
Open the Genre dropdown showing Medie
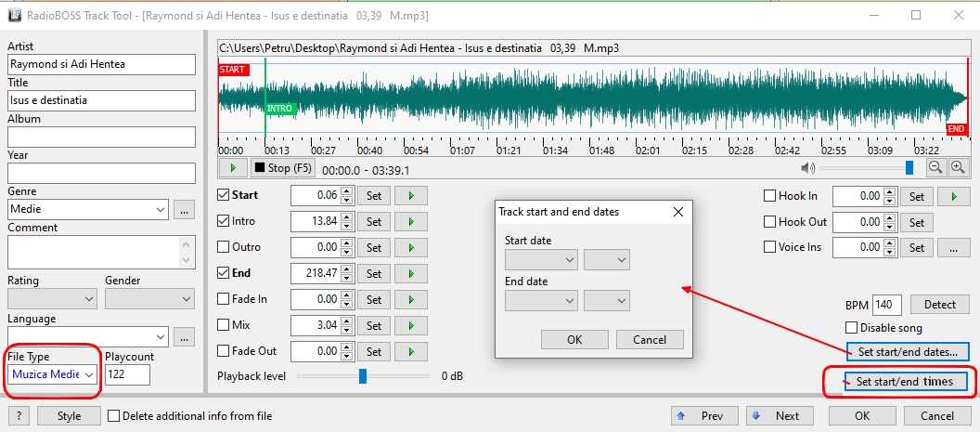[x=88, y=209]
